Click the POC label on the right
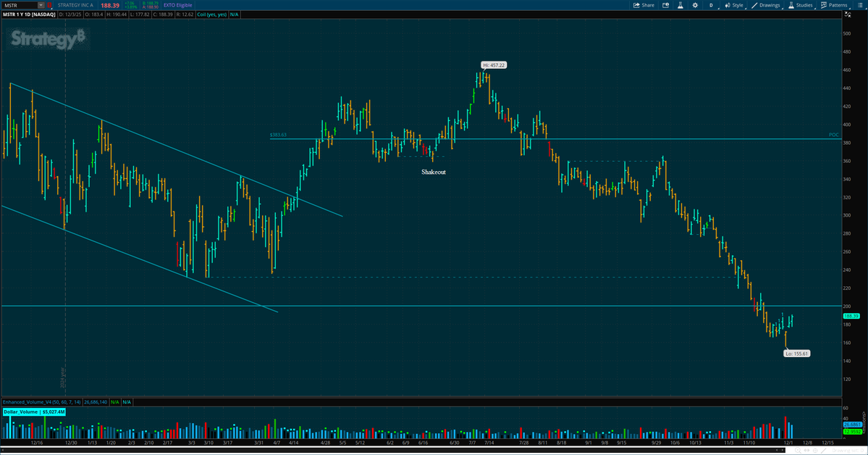This screenshot has width=868, height=455. [x=834, y=135]
